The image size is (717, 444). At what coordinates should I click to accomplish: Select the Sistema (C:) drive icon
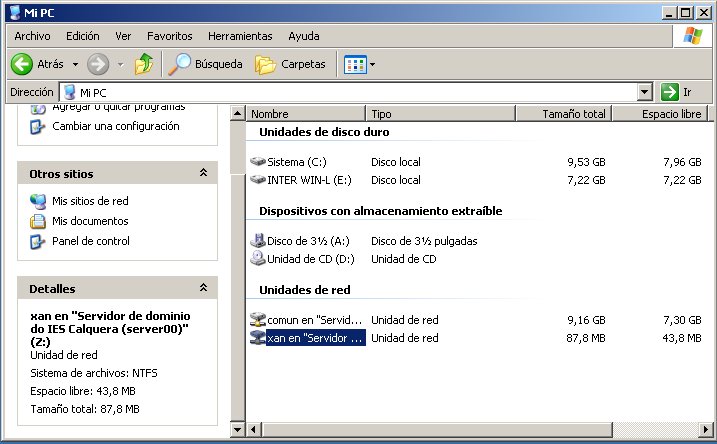coord(258,161)
